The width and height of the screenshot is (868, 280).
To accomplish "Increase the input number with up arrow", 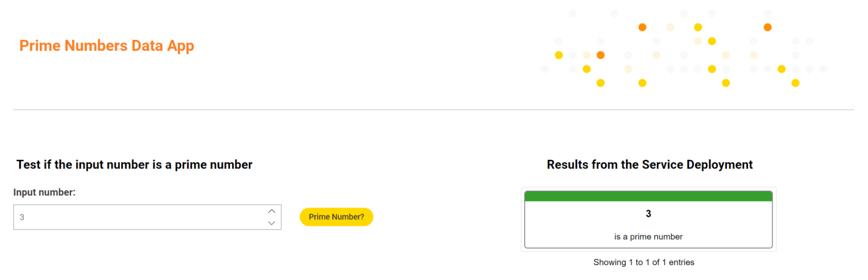I will (x=272, y=211).
